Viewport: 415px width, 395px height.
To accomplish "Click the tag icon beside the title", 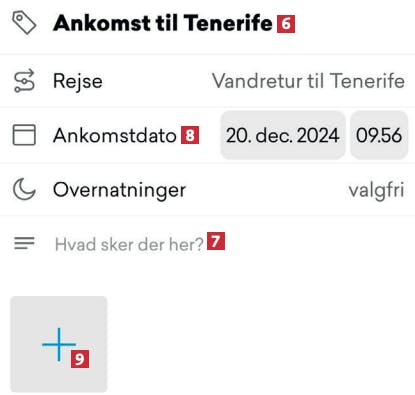I will point(24,22).
